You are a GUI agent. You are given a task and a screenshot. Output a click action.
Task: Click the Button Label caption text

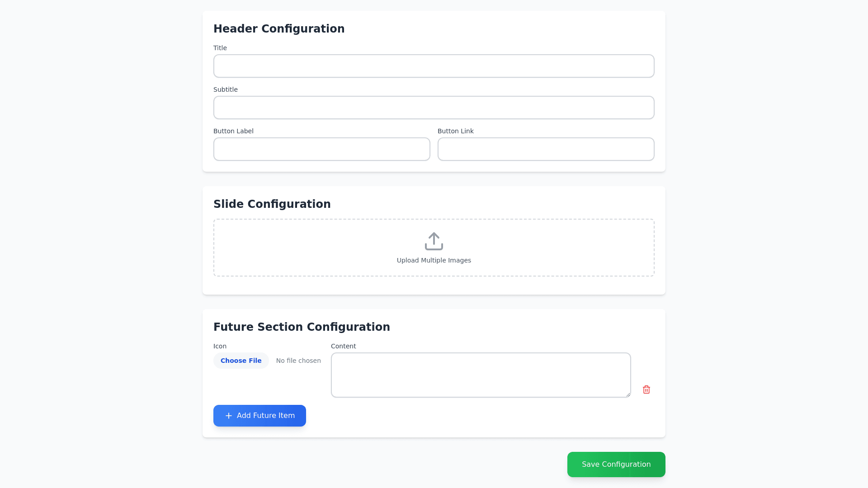point(233,131)
